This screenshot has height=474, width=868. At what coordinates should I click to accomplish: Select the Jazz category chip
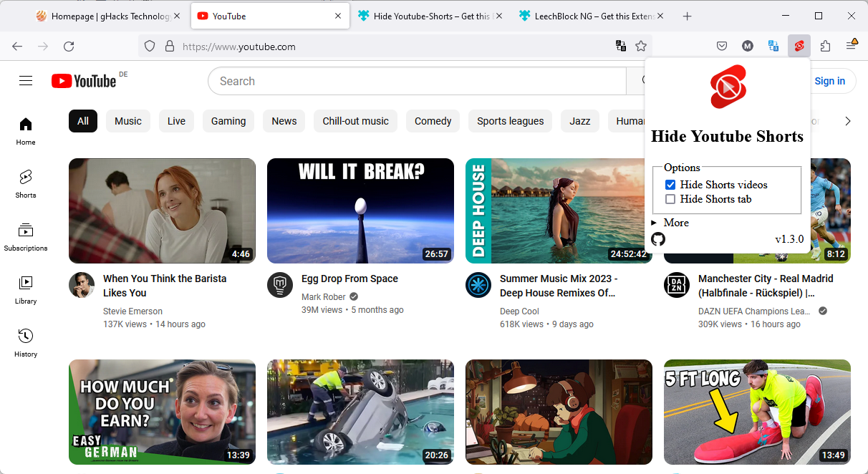point(579,121)
